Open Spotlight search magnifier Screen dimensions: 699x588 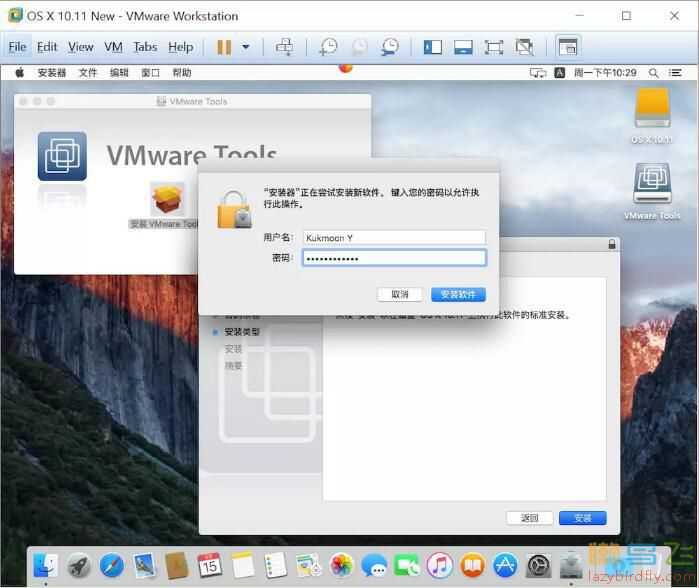(654, 73)
